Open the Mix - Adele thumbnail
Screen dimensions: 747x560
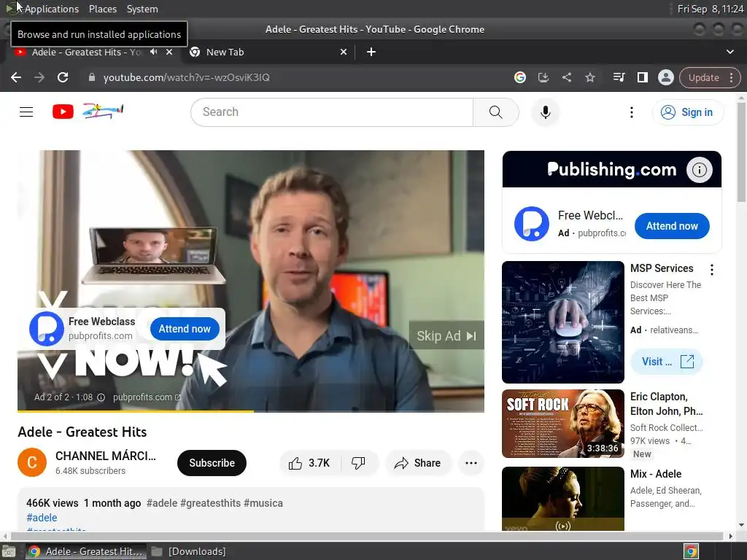tap(562, 499)
